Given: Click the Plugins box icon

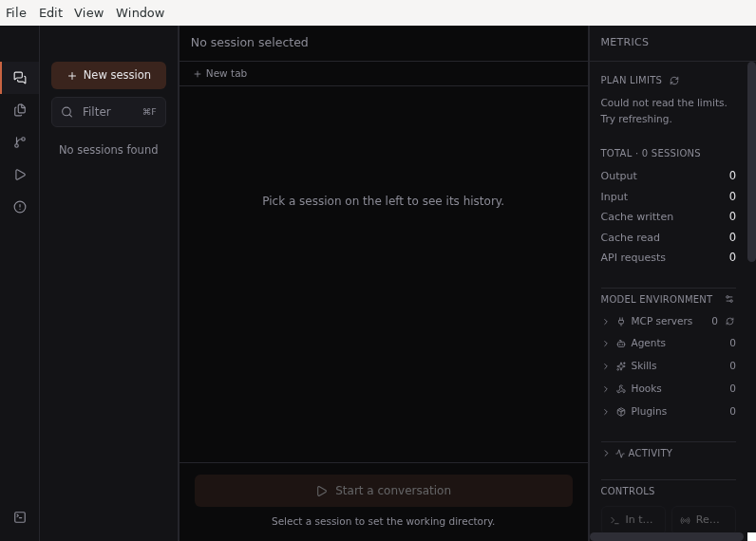Looking at the screenshot, I should (x=621, y=411).
